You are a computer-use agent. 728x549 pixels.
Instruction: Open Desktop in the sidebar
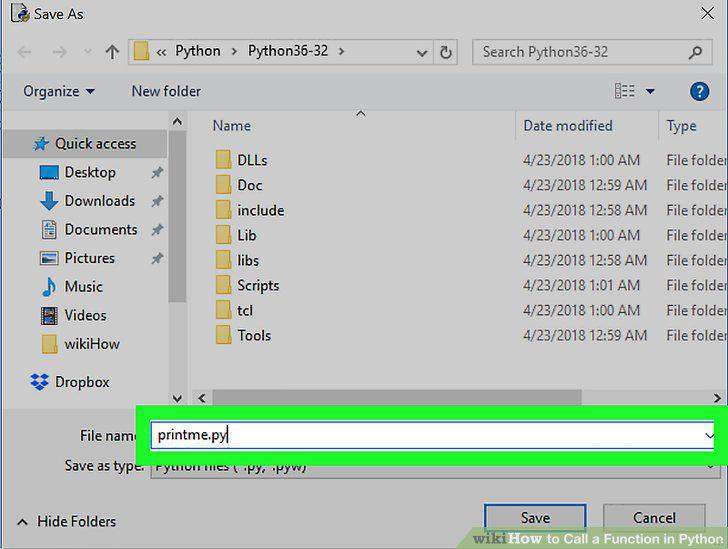click(x=90, y=172)
